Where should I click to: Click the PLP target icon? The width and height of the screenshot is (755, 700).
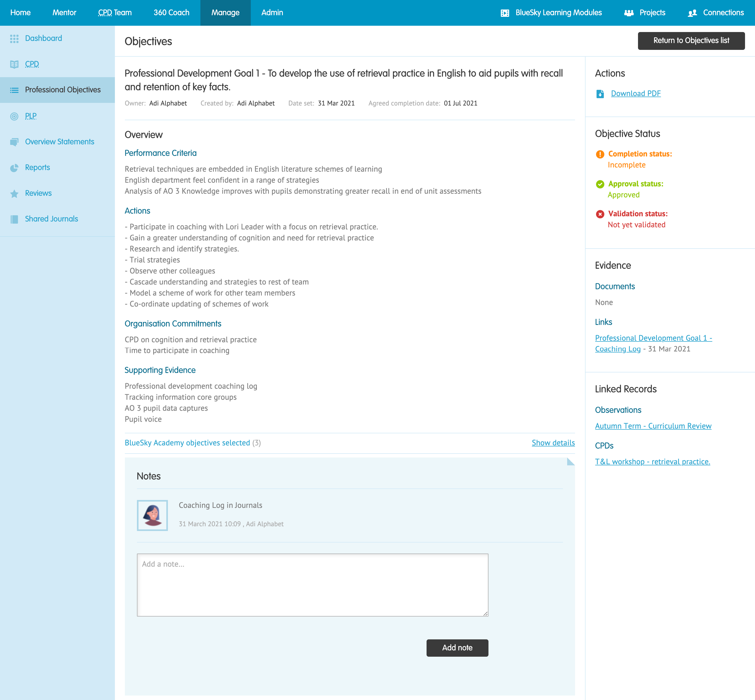(x=14, y=116)
